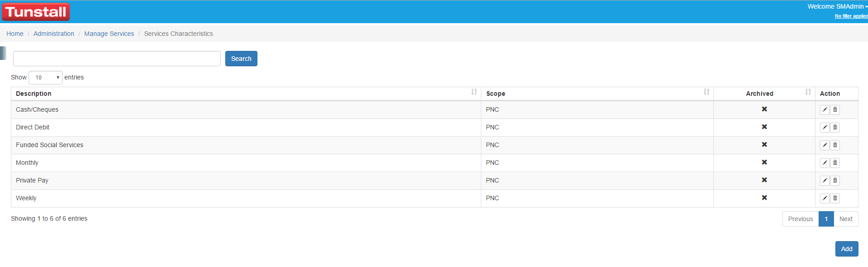Edit the Direct Debit entry

click(825, 127)
